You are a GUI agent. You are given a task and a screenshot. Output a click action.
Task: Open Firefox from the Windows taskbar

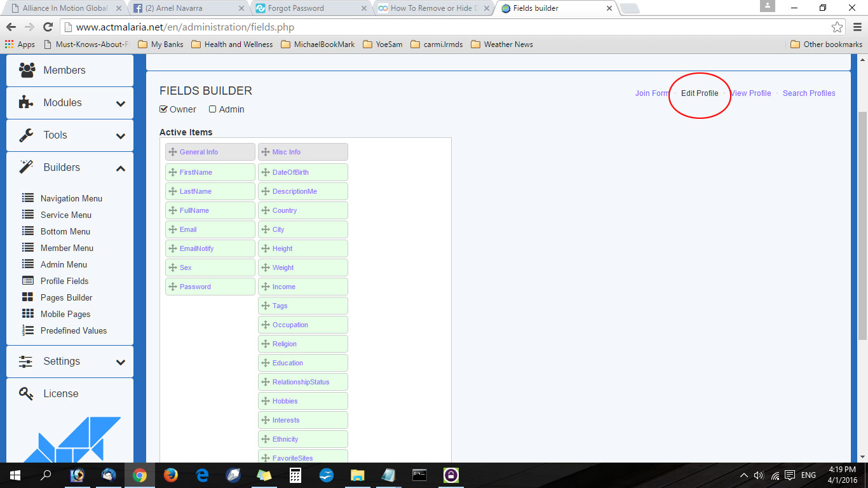pyautogui.click(x=171, y=475)
